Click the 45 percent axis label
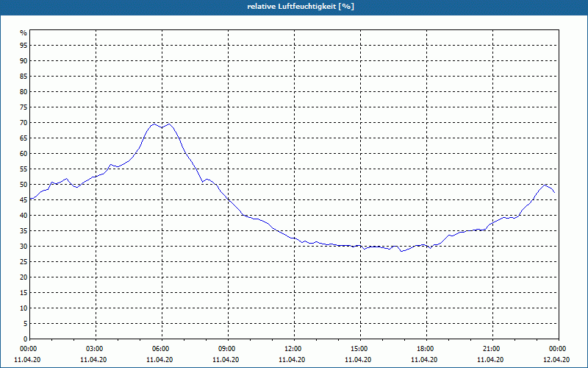The width and height of the screenshot is (588, 368). pyautogui.click(x=24, y=200)
